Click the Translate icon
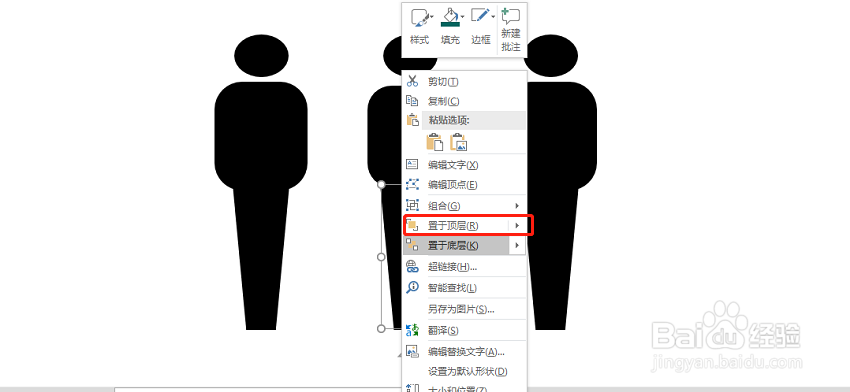This screenshot has width=850, height=392. pyautogui.click(x=413, y=330)
